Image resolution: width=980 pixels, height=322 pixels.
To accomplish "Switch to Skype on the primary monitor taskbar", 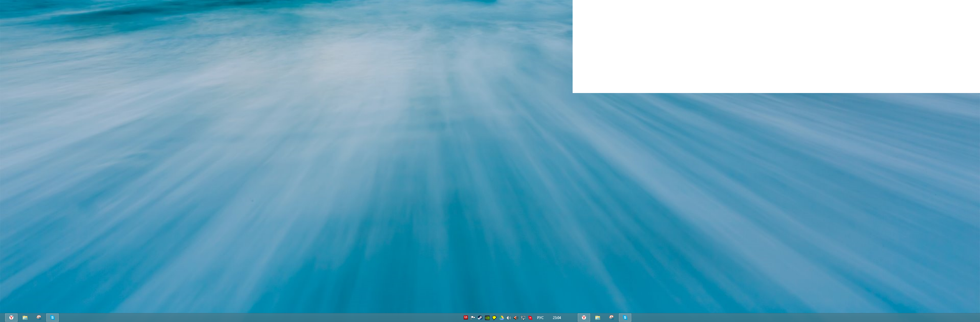I will pos(52,318).
